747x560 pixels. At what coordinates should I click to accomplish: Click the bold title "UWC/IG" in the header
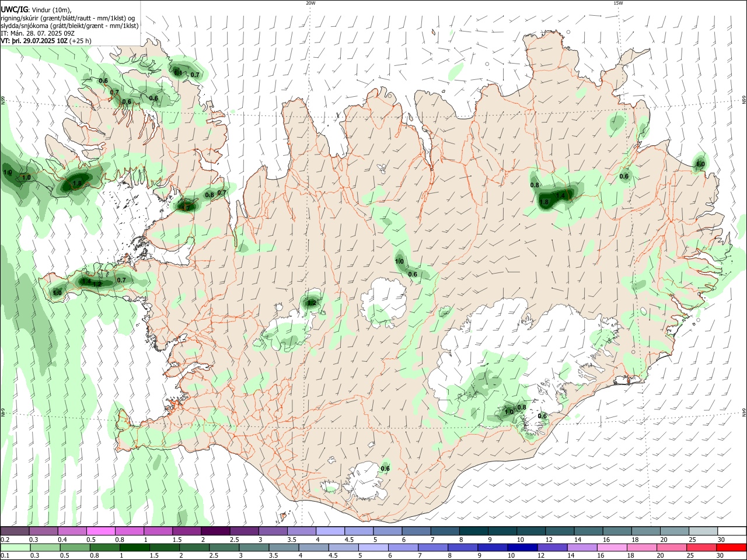click(14, 10)
